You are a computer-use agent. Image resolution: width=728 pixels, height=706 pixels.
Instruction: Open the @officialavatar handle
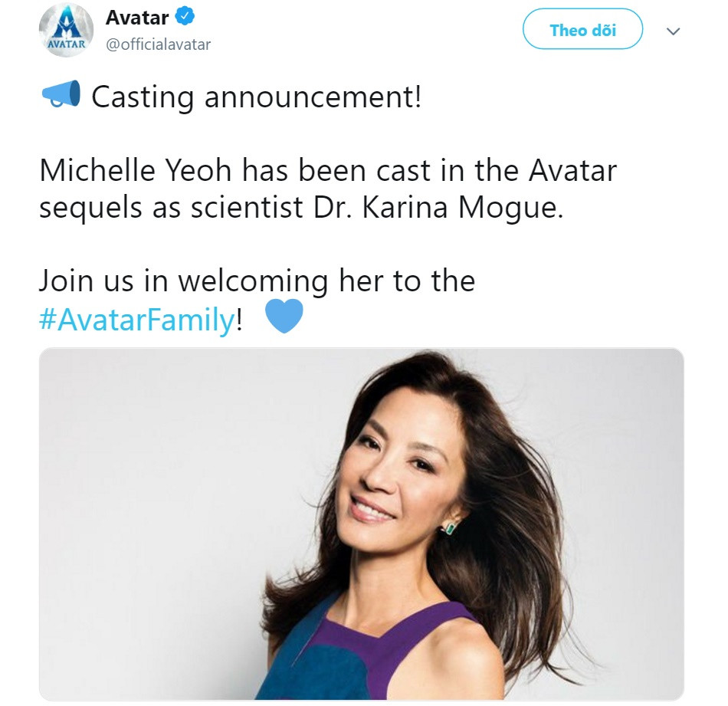(158, 44)
